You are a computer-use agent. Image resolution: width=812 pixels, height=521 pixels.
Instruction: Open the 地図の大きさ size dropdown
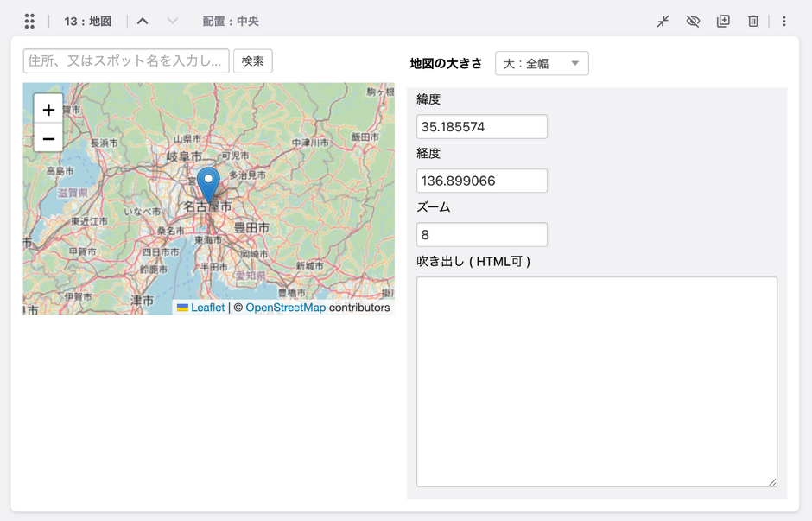[542, 63]
